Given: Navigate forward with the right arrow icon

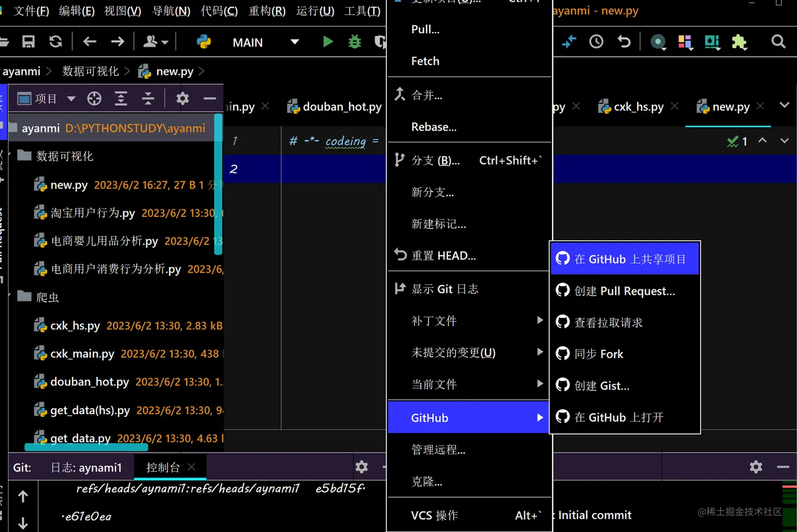Looking at the screenshot, I should 118,42.
